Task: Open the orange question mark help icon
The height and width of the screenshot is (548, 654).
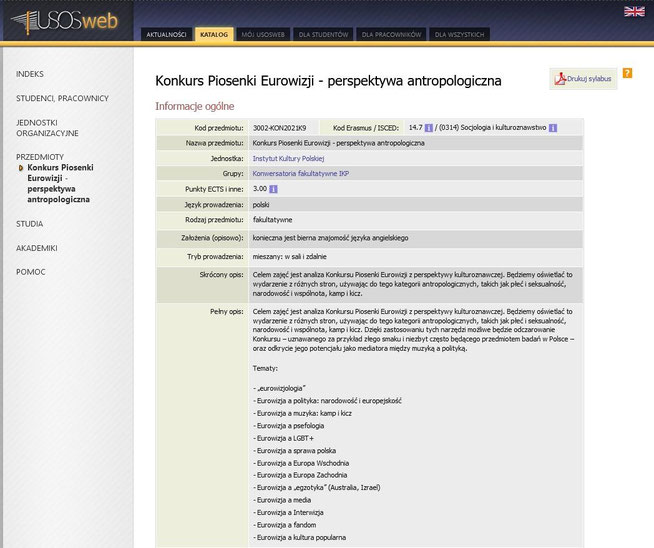Action: click(627, 73)
